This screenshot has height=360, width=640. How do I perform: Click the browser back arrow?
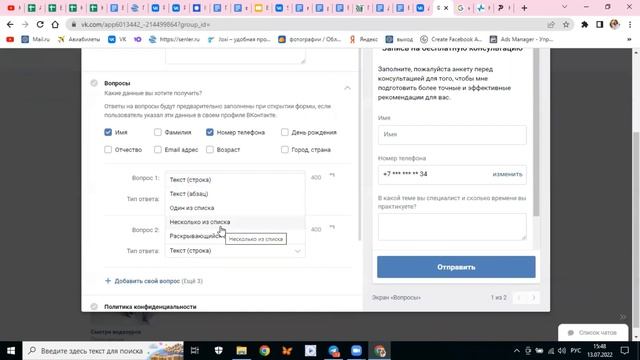(10, 24)
